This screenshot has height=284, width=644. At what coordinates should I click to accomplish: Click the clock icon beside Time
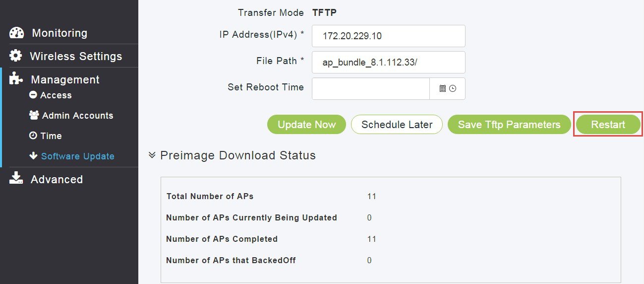pos(33,136)
